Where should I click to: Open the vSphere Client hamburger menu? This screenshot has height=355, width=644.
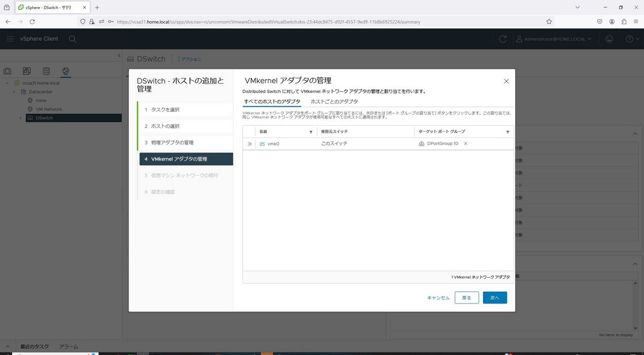10,39
